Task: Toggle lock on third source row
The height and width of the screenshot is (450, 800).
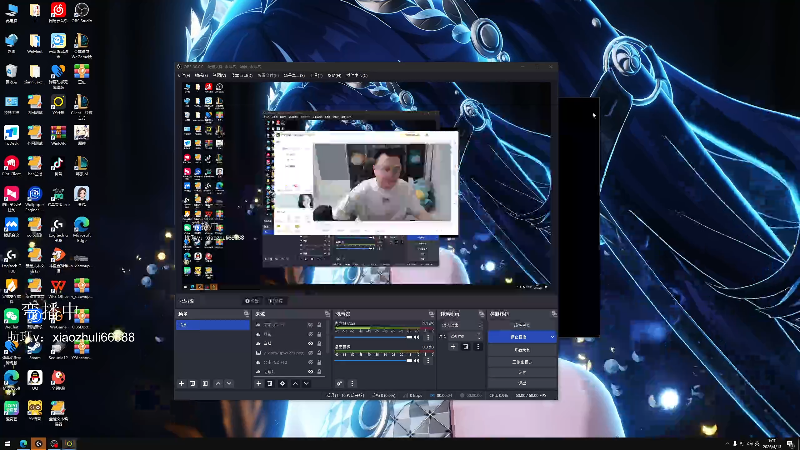Action: coord(319,343)
